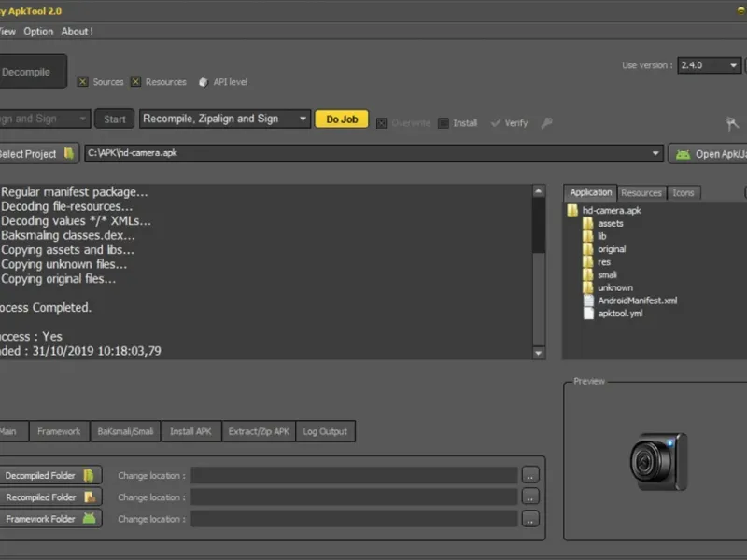Enable the Install checkbox

pyautogui.click(x=444, y=122)
